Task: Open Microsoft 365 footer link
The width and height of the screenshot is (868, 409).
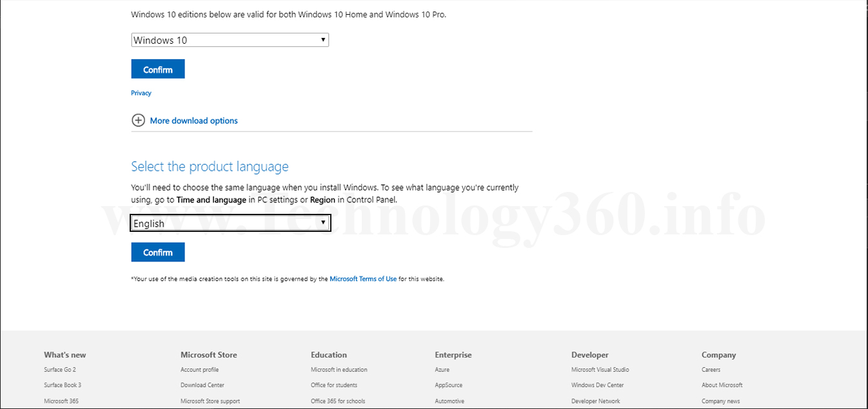Action: 61,401
